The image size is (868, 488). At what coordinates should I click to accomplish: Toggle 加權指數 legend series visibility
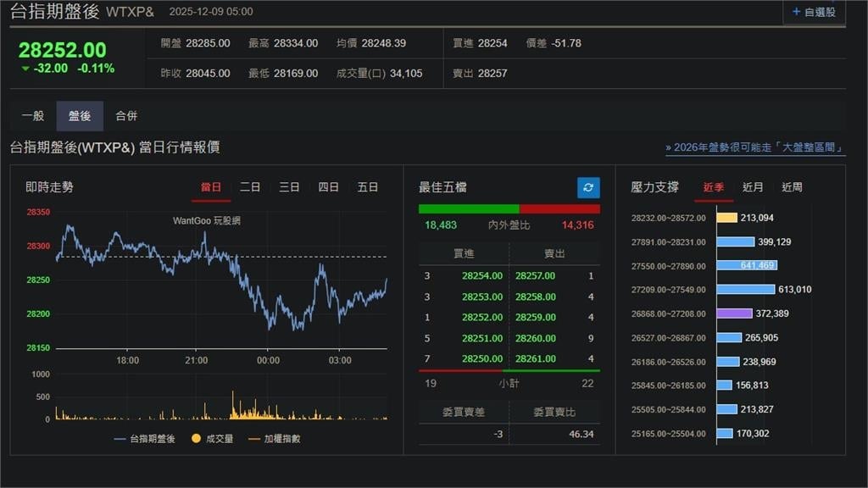pos(275,439)
